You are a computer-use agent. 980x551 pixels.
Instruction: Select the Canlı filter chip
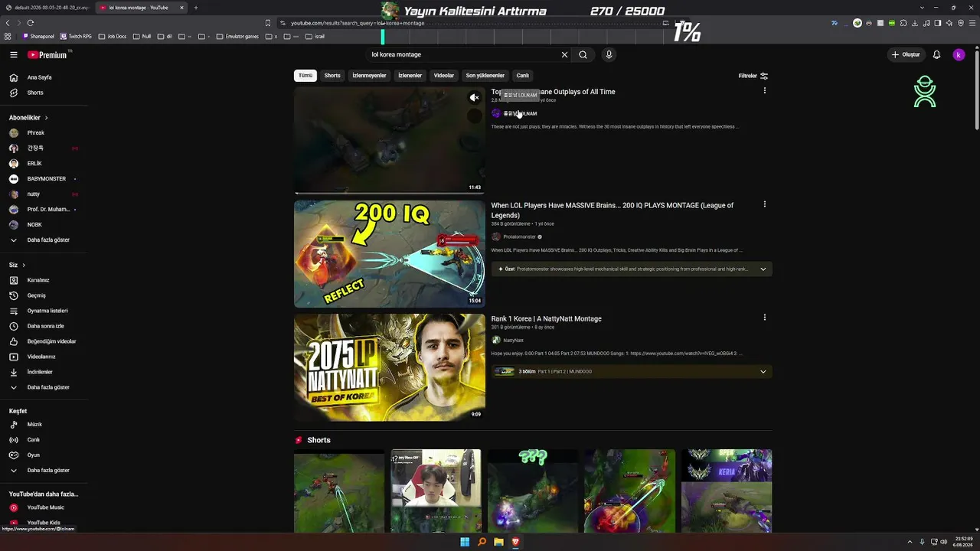pos(523,76)
